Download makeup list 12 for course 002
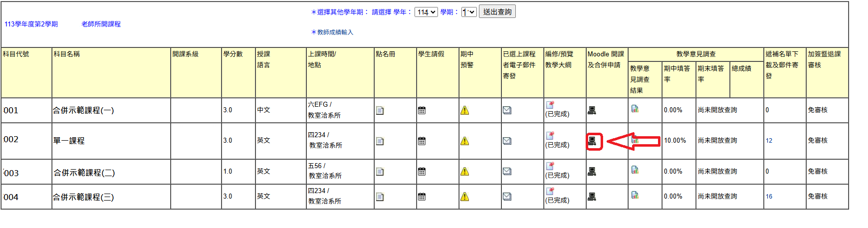 pos(769,141)
